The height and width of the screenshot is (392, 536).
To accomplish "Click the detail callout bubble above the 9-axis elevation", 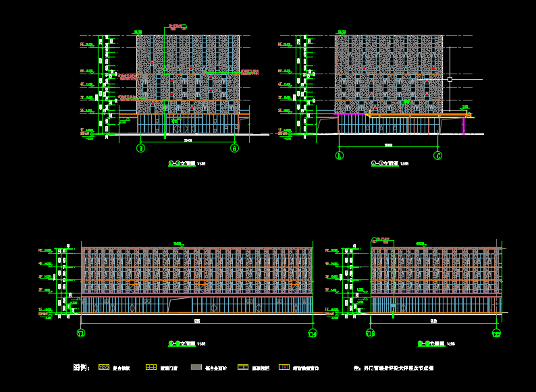I will [184, 27].
